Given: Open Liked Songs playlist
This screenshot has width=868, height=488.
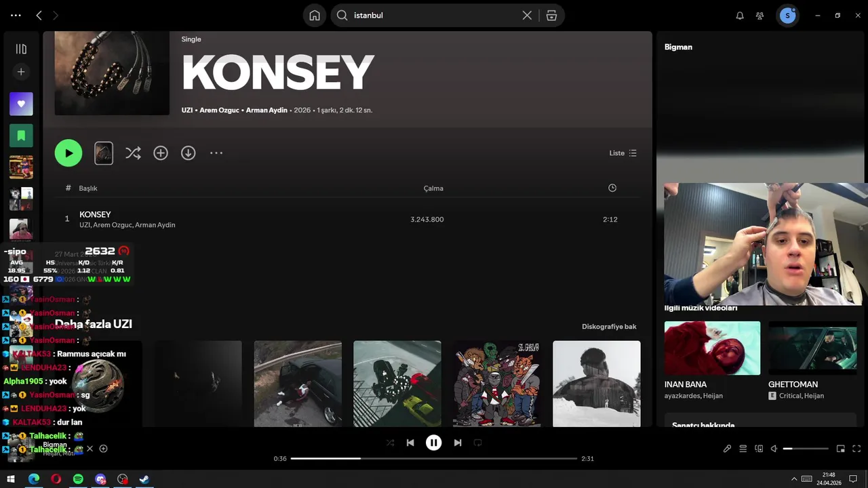Looking at the screenshot, I should [x=21, y=104].
